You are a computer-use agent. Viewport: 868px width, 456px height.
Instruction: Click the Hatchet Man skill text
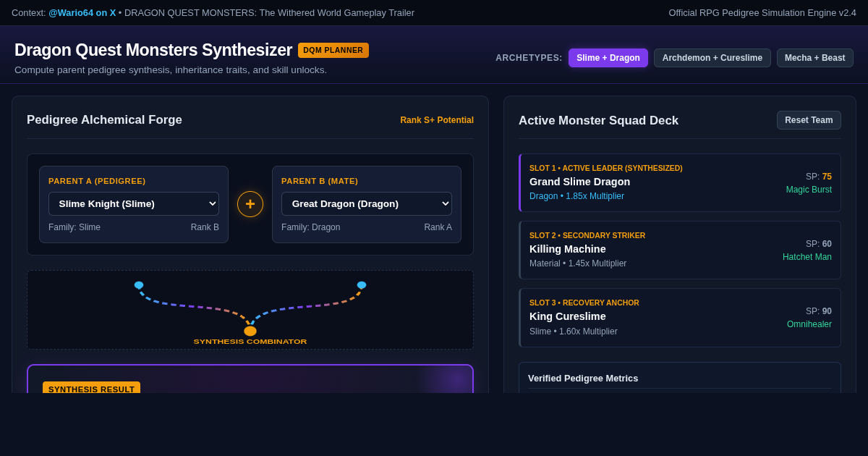[807, 257]
